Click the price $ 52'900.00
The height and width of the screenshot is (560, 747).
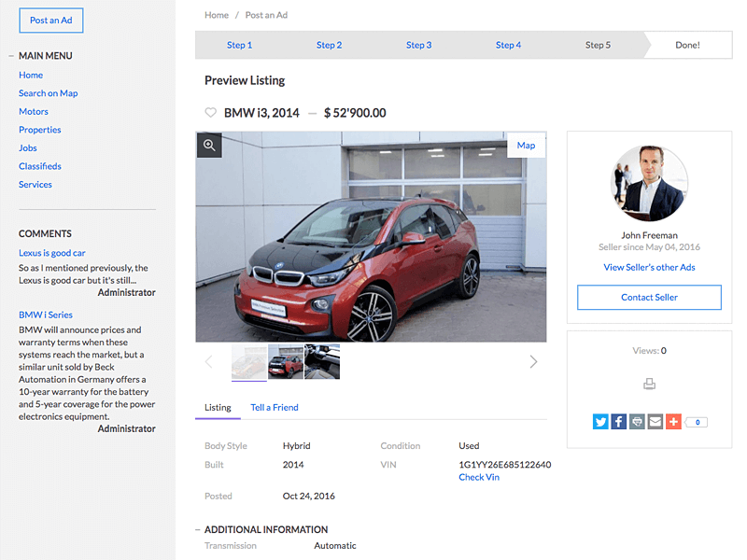coord(355,113)
